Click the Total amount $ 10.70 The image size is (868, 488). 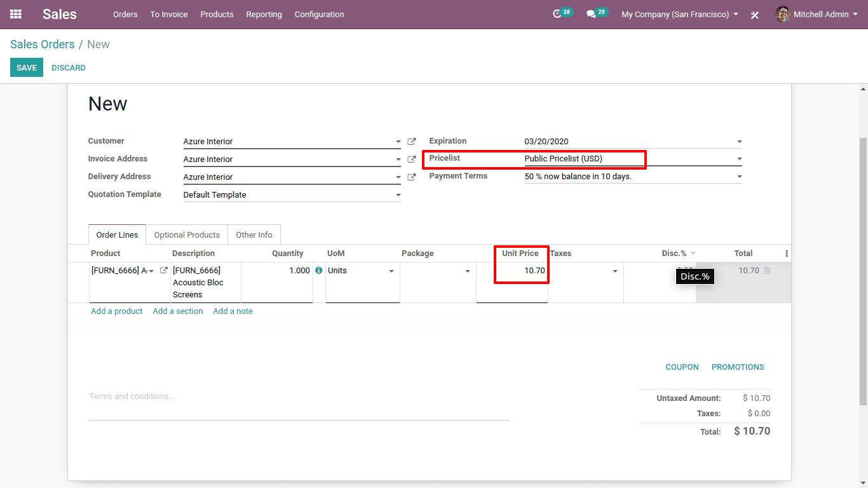coord(752,431)
